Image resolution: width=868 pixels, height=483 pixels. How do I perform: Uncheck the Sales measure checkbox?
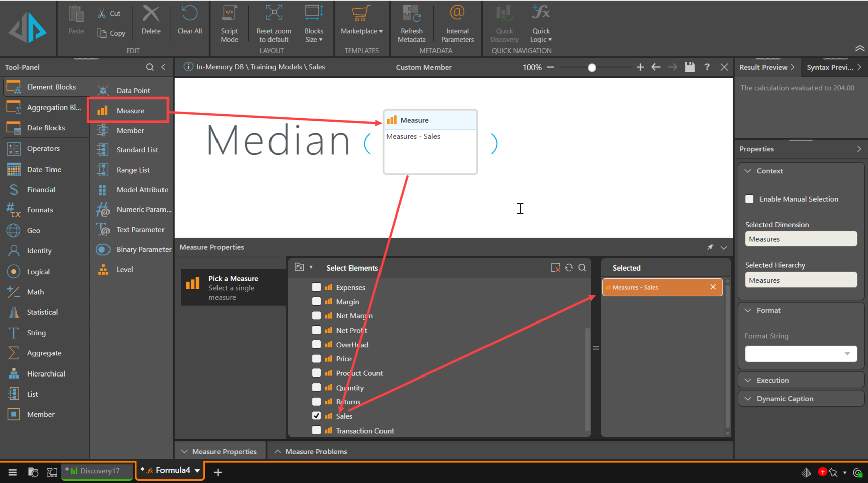point(316,416)
